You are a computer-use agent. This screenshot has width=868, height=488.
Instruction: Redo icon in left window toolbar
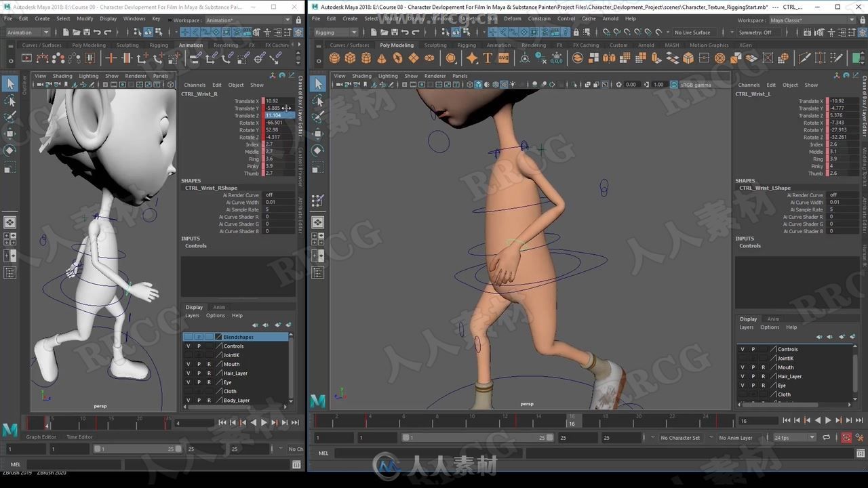pos(108,32)
